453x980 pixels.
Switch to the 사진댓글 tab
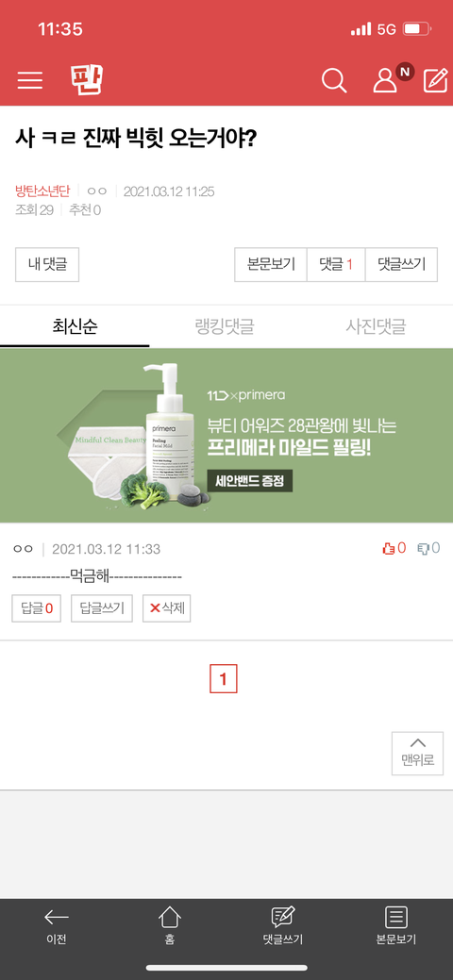point(376,326)
